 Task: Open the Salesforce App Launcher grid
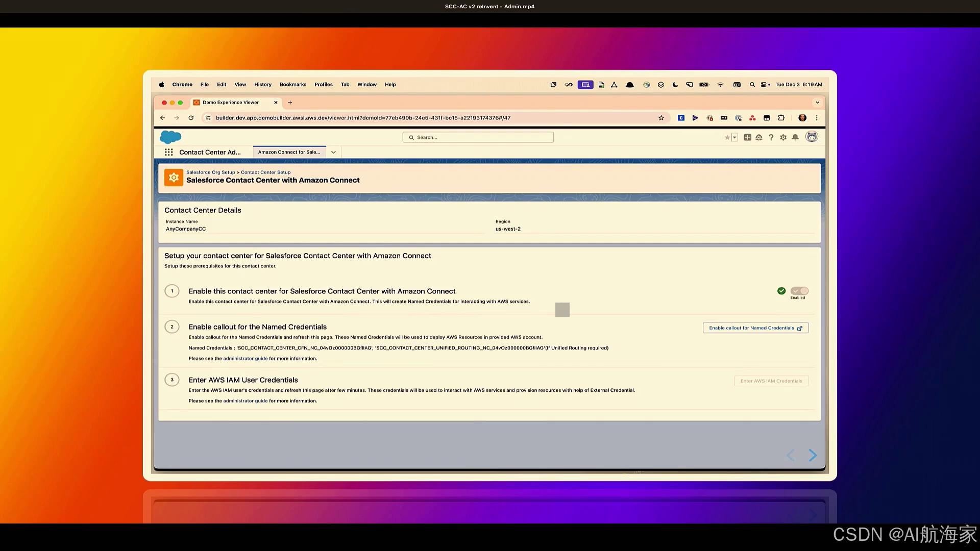pos(169,152)
